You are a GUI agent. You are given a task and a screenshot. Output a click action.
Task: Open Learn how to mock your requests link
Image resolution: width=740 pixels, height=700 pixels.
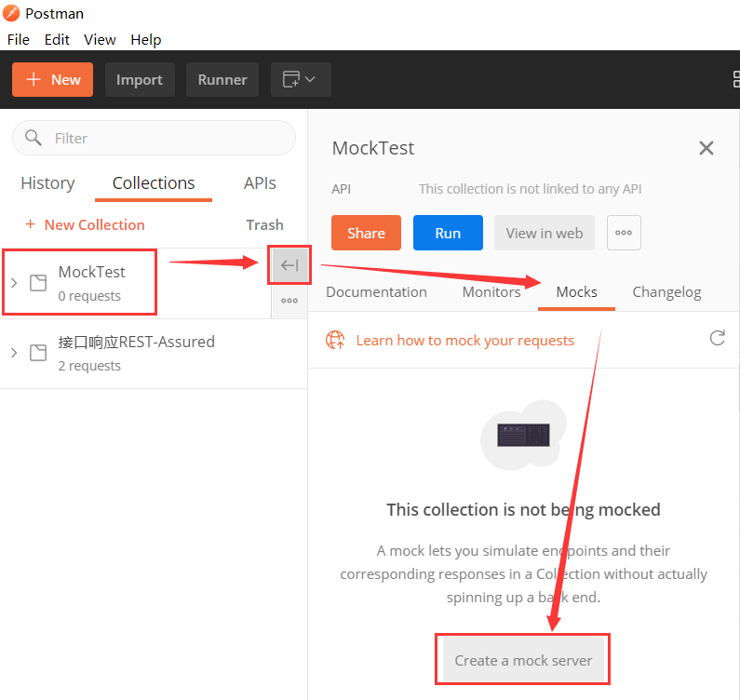coord(464,340)
